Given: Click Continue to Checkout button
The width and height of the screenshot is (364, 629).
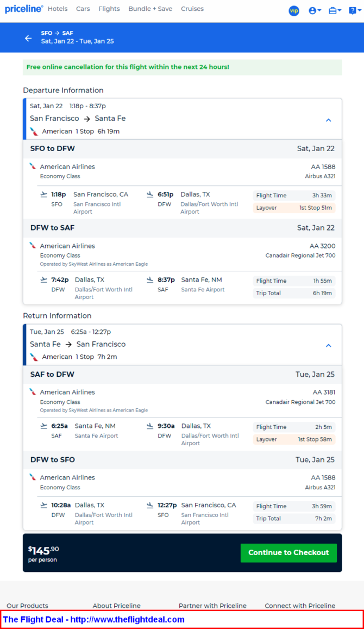Looking at the screenshot, I should (288, 552).
